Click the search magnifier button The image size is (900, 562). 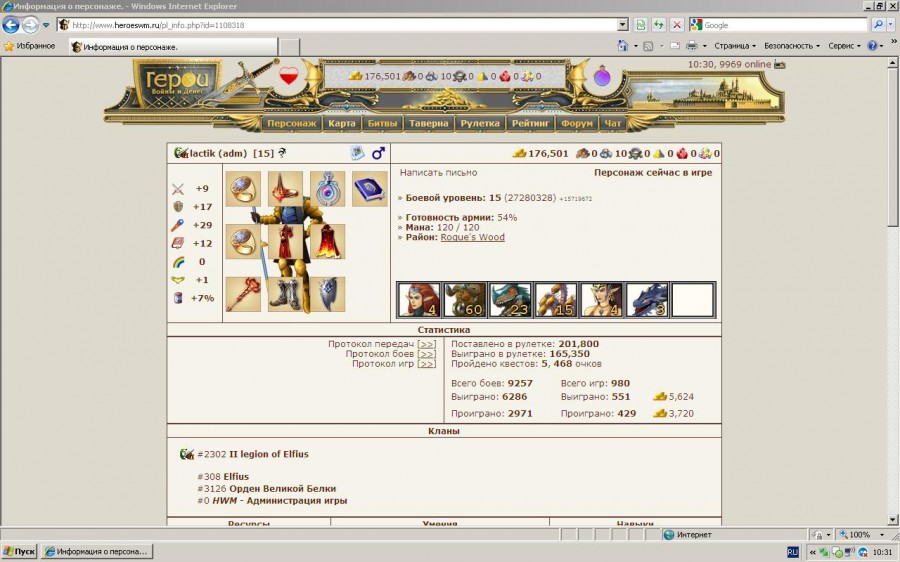(878, 25)
